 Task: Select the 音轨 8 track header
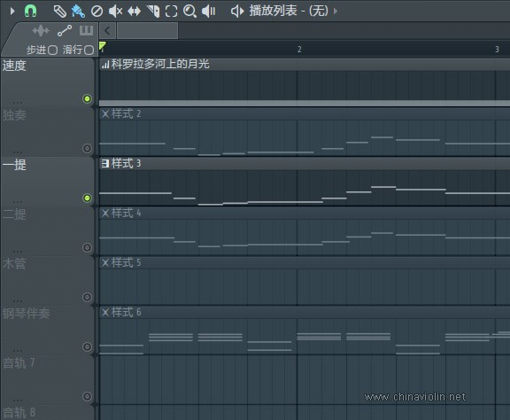point(48,413)
